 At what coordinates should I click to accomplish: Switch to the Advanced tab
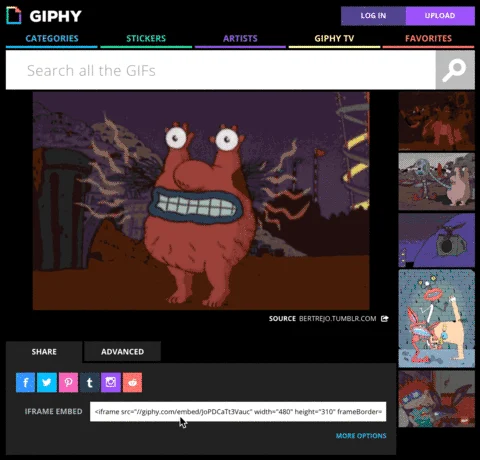[122, 352]
